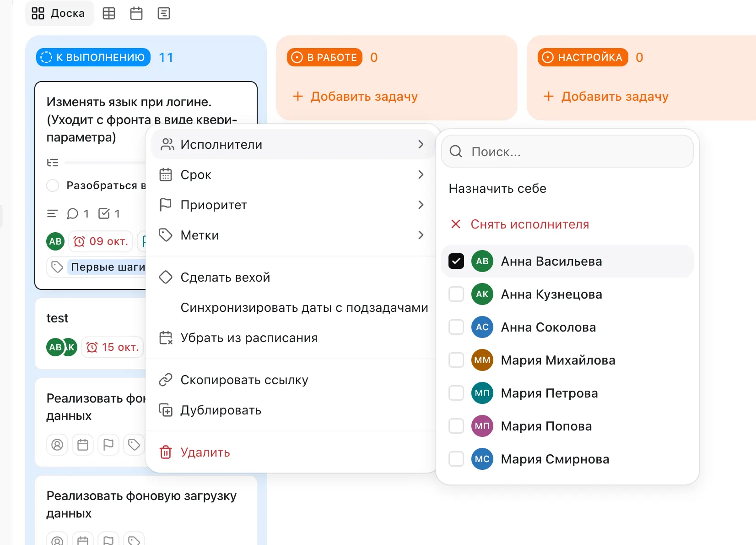Viewport: 756px width, 545px height.
Task: Click Назначить себе
Action: [x=497, y=188]
